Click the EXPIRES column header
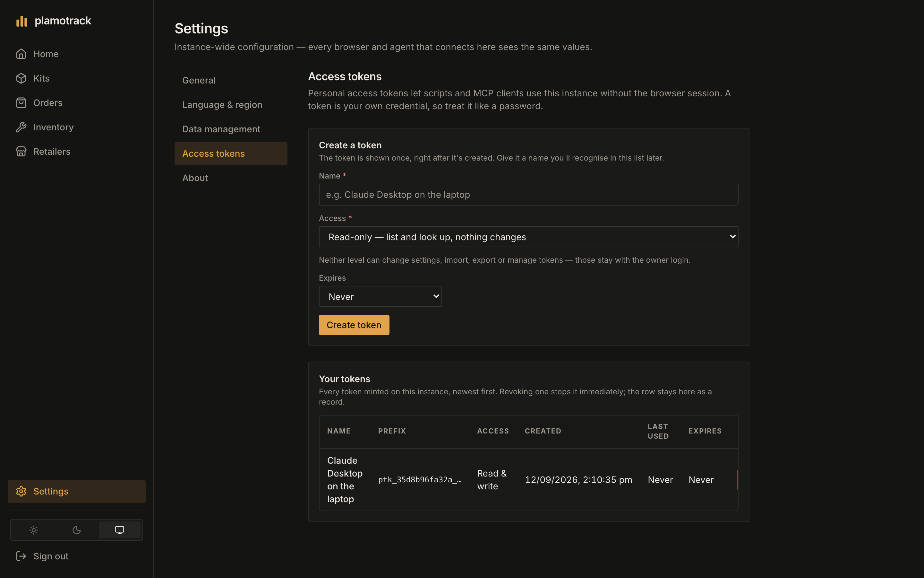 [x=705, y=431]
